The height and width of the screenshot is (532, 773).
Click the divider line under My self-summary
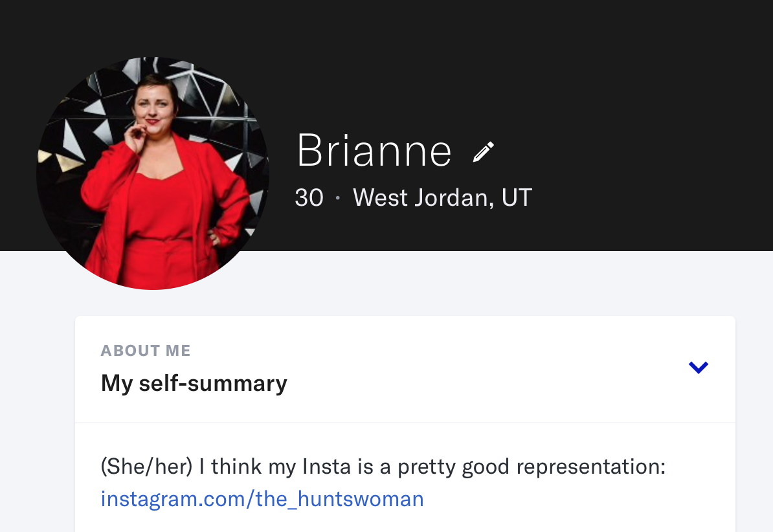[405, 423]
